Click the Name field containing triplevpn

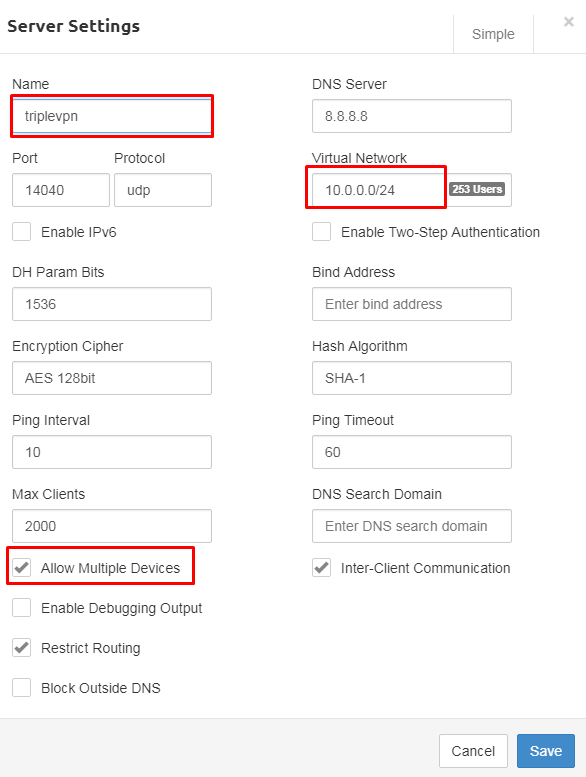click(x=112, y=116)
